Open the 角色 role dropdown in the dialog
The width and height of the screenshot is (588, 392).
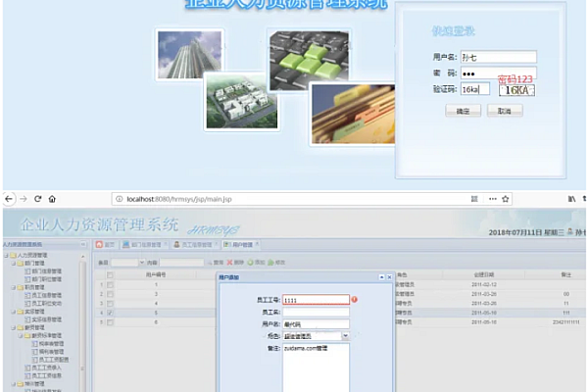(345, 336)
